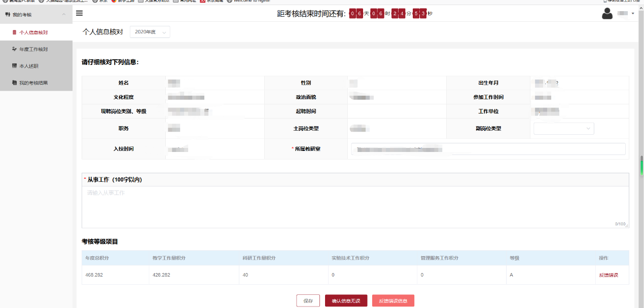The width and height of the screenshot is (644, 308).
Task: Click the 我的考核结果 sidebar icon
Action: point(14,83)
